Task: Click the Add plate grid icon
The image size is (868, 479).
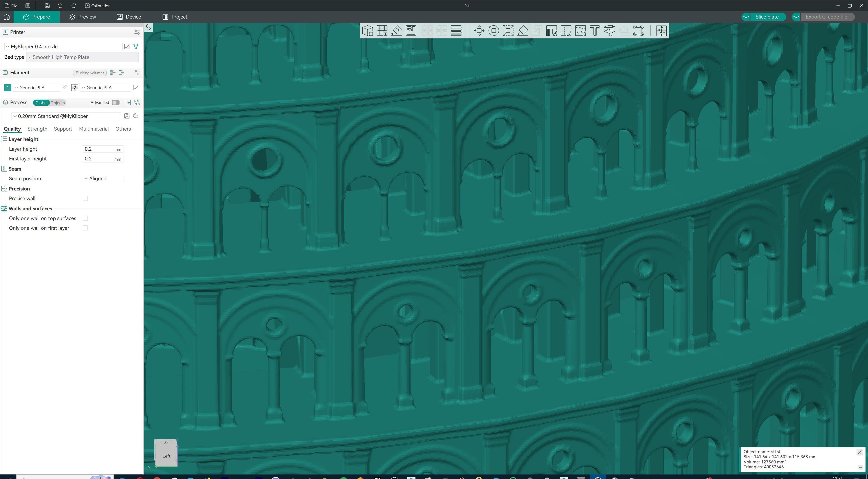Action: [x=382, y=31]
